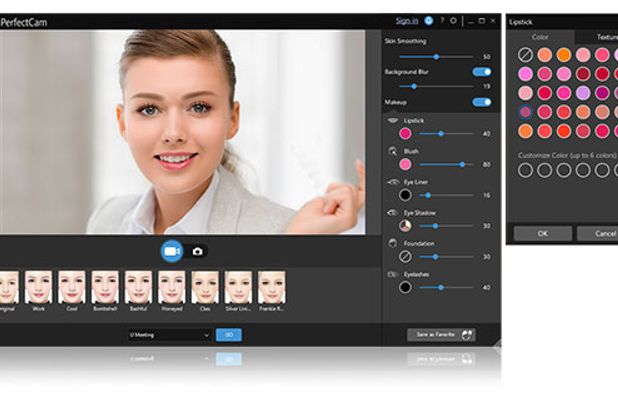This screenshot has width=618, height=394.
Task: Click the blue GO button
Action: (229, 335)
